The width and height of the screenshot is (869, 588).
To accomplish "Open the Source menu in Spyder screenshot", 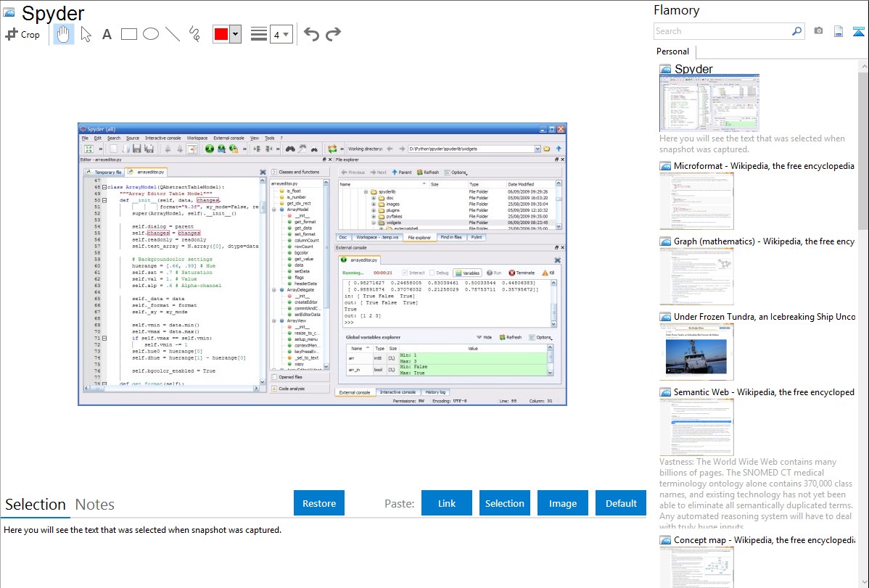I will point(133,138).
